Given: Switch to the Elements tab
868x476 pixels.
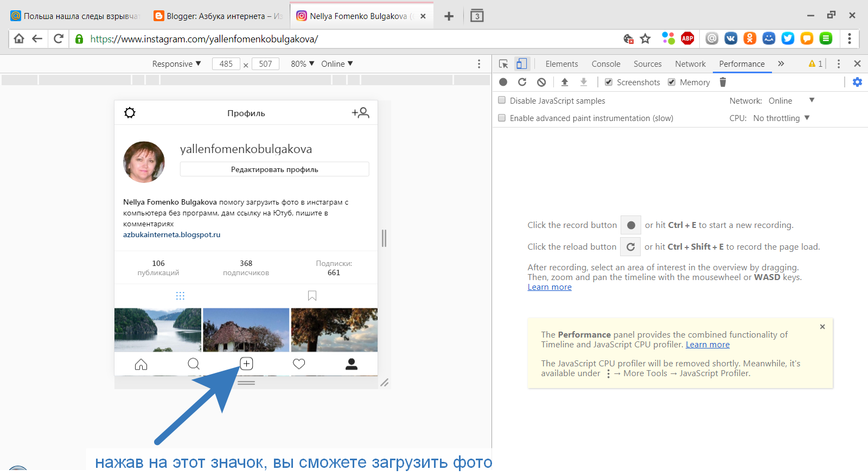Looking at the screenshot, I should 561,64.
